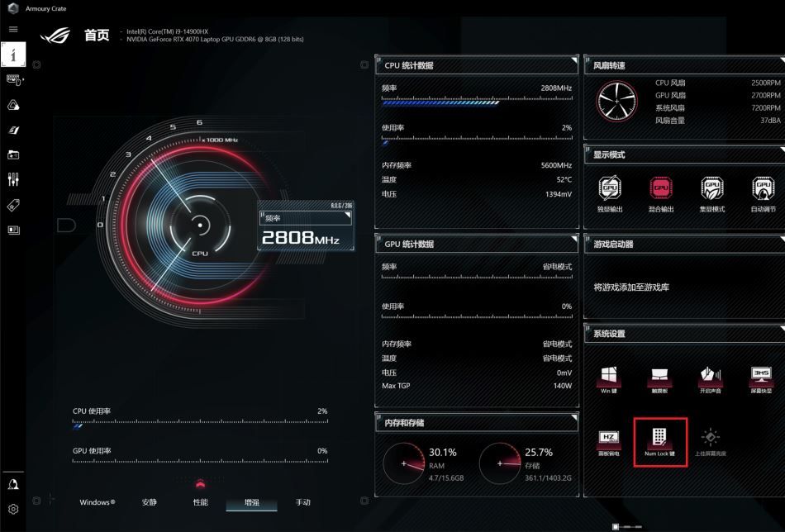Toggle the 开机声音 boot sound setting
This screenshot has width=785, height=532.
710,378
